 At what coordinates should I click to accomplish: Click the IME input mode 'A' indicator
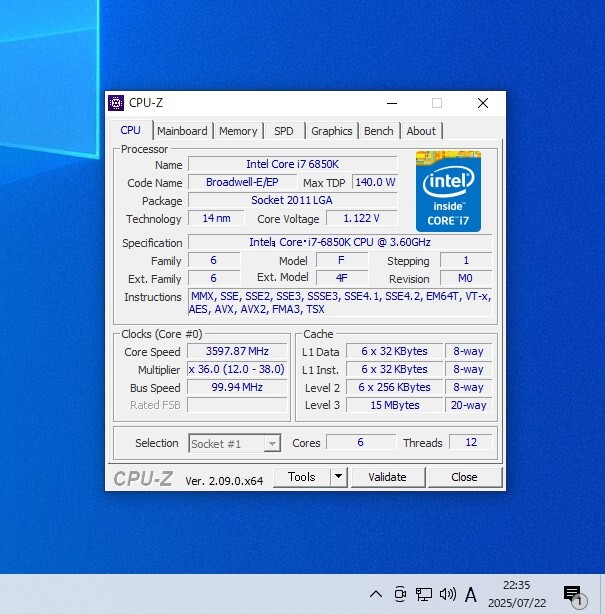click(x=471, y=594)
